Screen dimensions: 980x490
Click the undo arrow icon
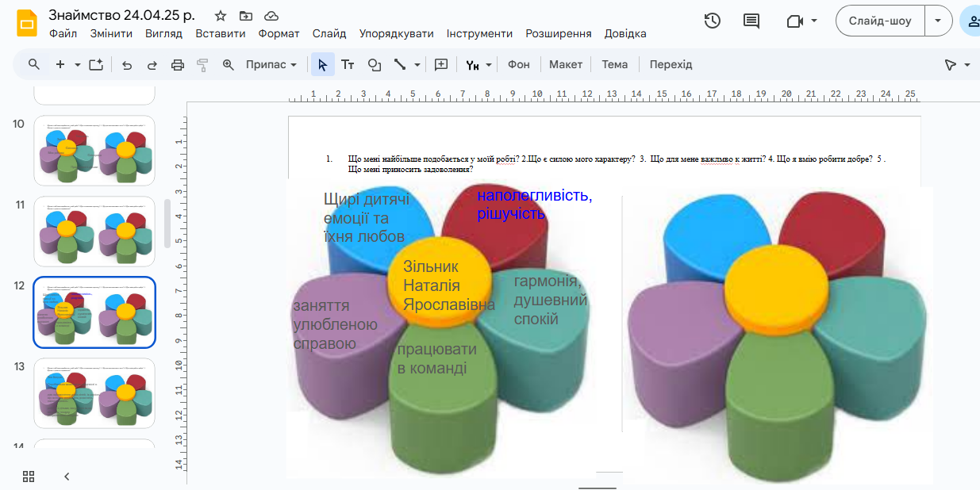tap(127, 65)
